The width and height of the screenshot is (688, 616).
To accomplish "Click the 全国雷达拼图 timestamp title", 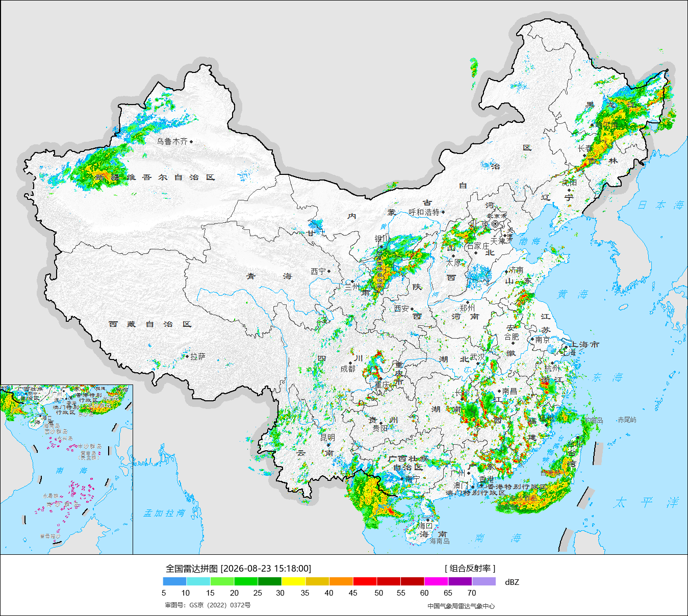I will pyautogui.click(x=238, y=568).
